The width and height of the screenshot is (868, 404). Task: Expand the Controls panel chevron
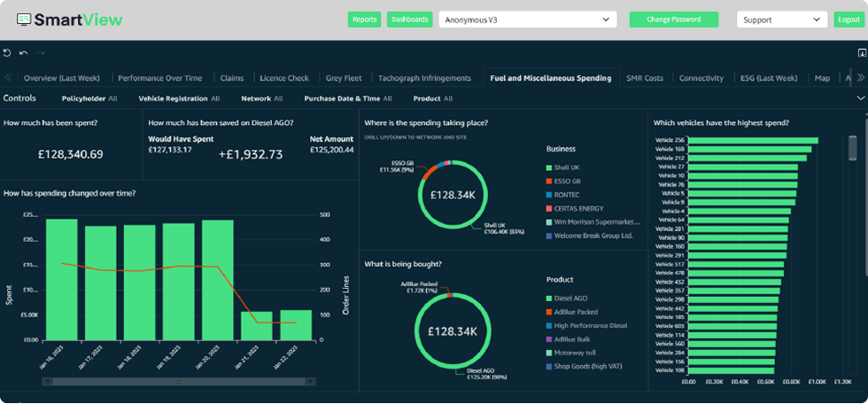pyautogui.click(x=860, y=98)
